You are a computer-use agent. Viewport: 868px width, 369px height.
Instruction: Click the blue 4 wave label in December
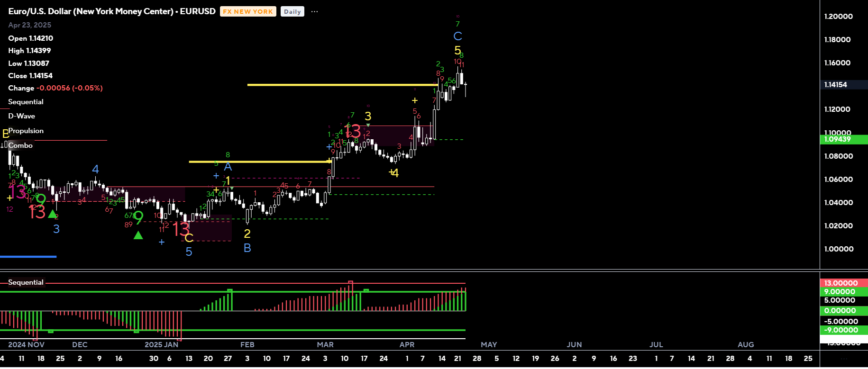(x=95, y=170)
